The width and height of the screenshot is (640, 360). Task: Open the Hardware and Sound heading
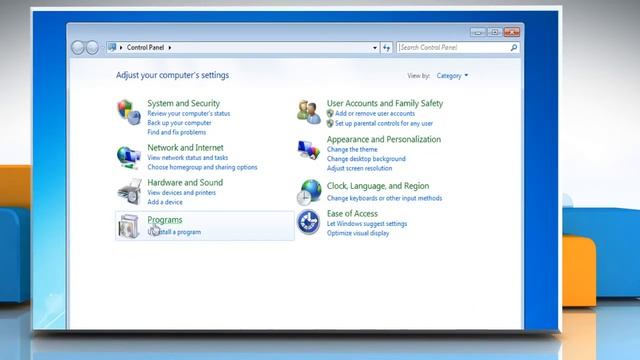pos(185,182)
